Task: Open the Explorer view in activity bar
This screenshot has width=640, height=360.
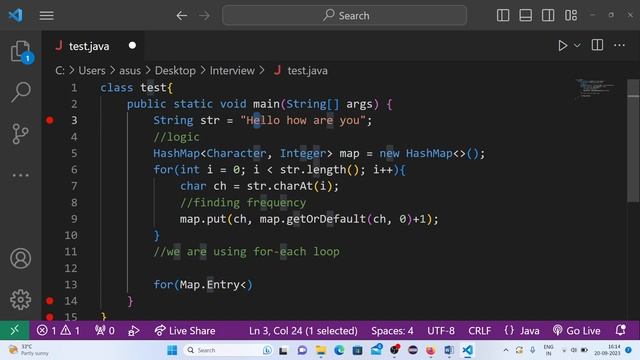Action: click(20, 52)
